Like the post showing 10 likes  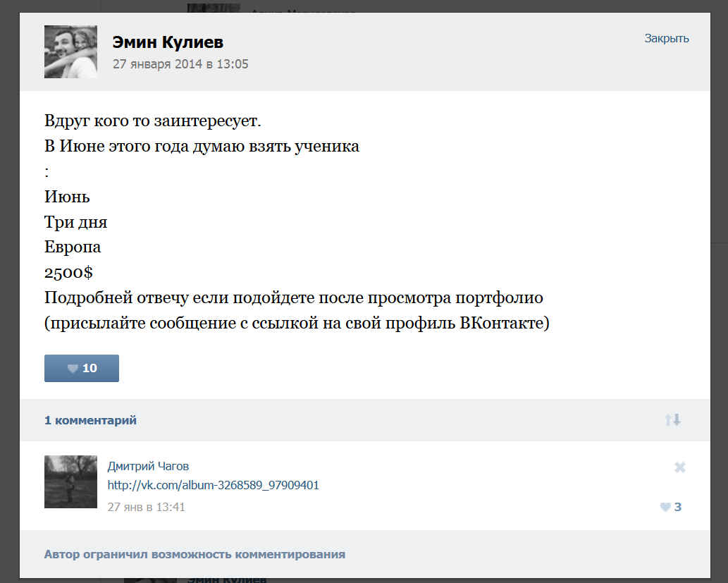pos(82,368)
